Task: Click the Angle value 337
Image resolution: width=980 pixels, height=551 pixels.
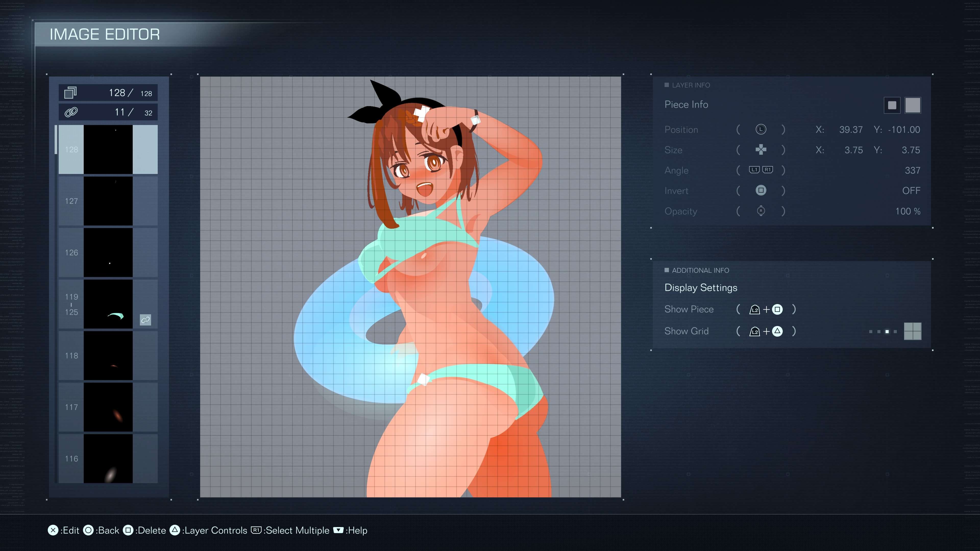Action: pyautogui.click(x=912, y=170)
